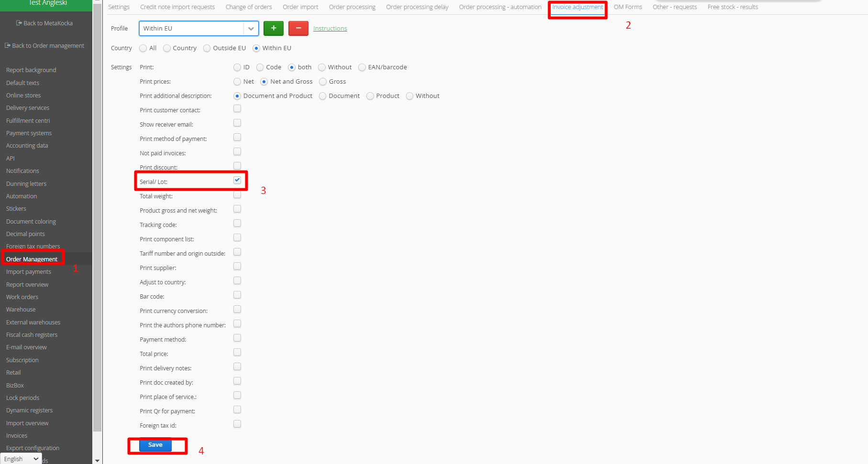Open Accounting data sidebar item

27,145
